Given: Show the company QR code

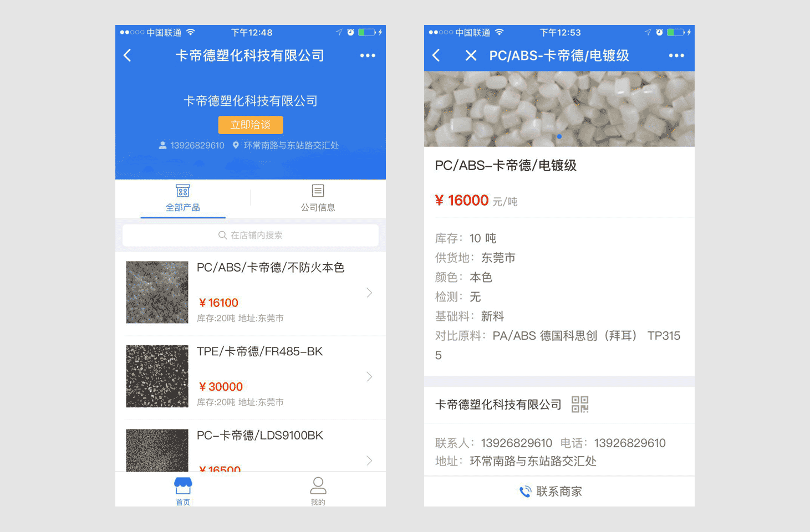Looking at the screenshot, I should tap(580, 405).
